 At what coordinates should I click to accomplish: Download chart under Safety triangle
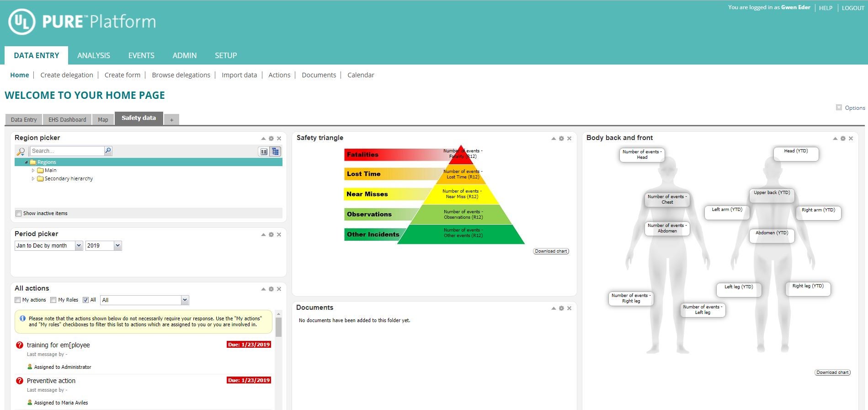(551, 251)
